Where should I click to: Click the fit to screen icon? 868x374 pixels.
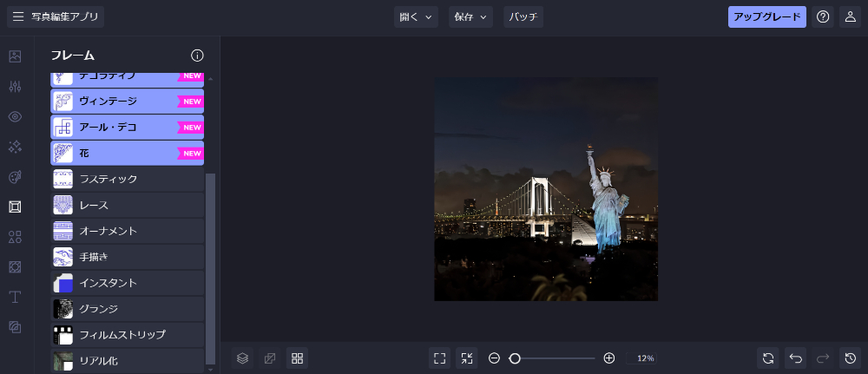(x=439, y=358)
